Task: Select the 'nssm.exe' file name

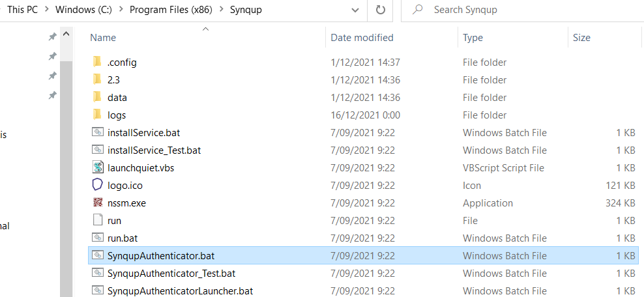Action: pyautogui.click(x=126, y=203)
